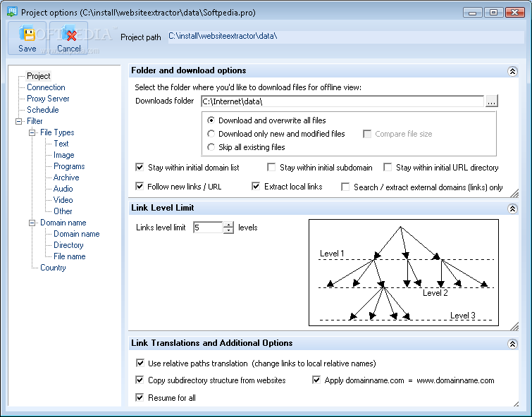Close the Project options window
The width and height of the screenshot is (532, 417).
coord(514,13)
